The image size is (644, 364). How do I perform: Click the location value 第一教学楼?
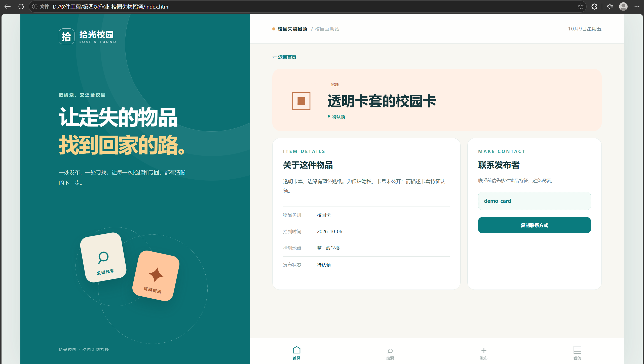coord(328,248)
